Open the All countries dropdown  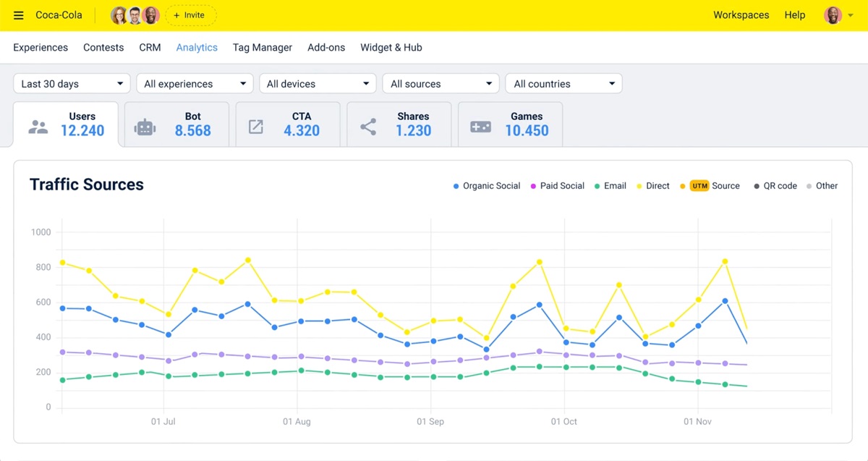(563, 84)
